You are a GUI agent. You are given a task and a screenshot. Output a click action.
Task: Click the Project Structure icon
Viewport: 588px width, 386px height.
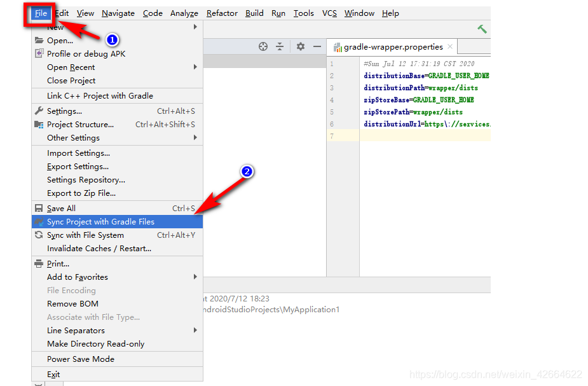[39, 124]
